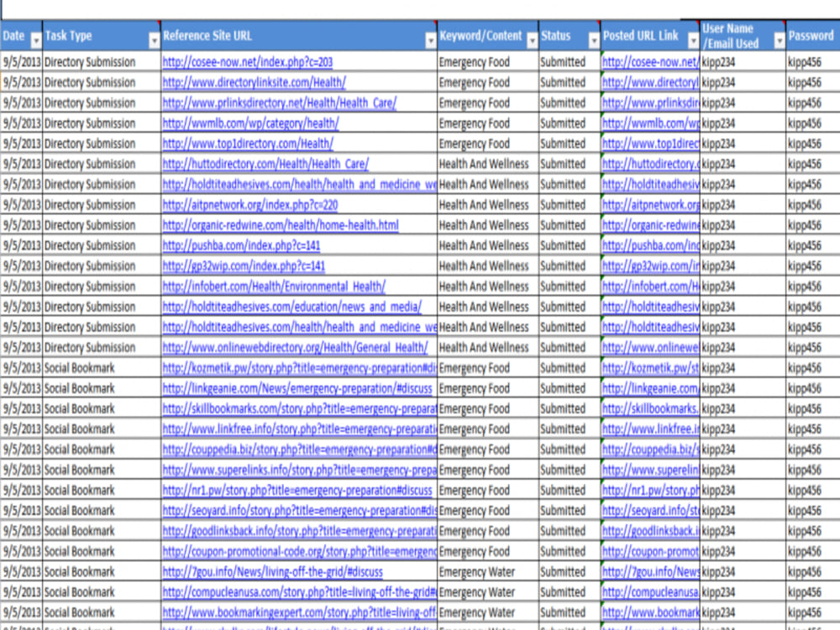Open the aitpnetwork.org reference link

[x=242, y=205]
